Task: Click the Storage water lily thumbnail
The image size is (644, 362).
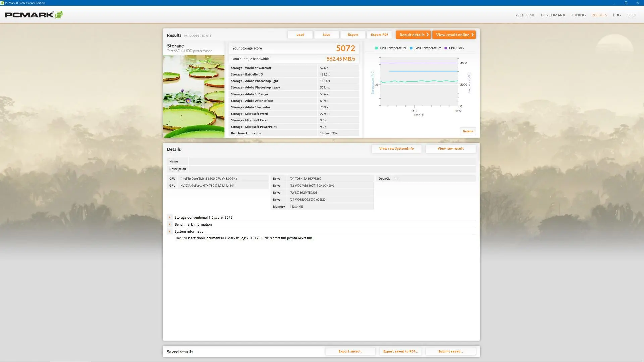Action: coord(194,96)
